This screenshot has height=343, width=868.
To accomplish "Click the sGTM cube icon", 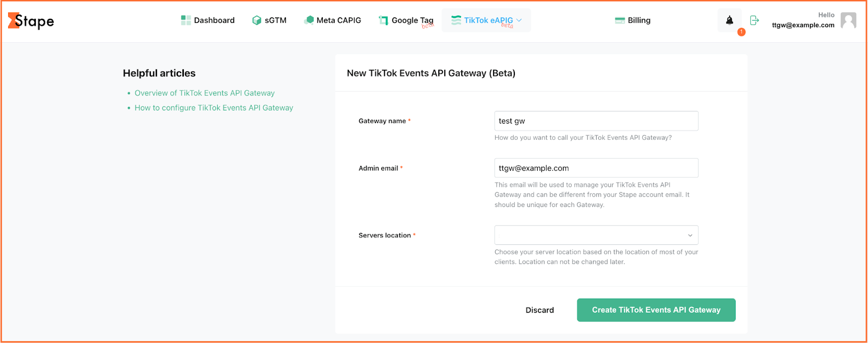I will pos(257,20).
